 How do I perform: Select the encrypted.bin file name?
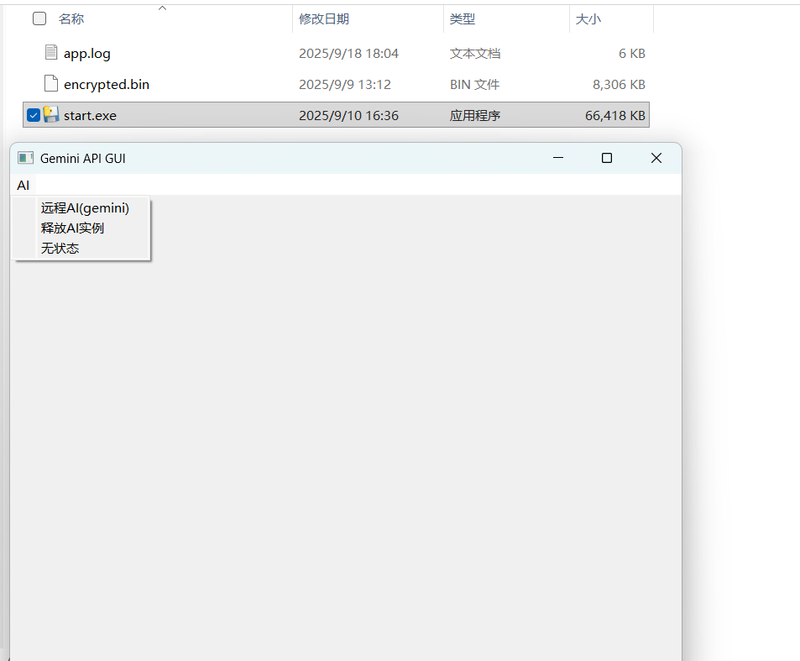107,84
